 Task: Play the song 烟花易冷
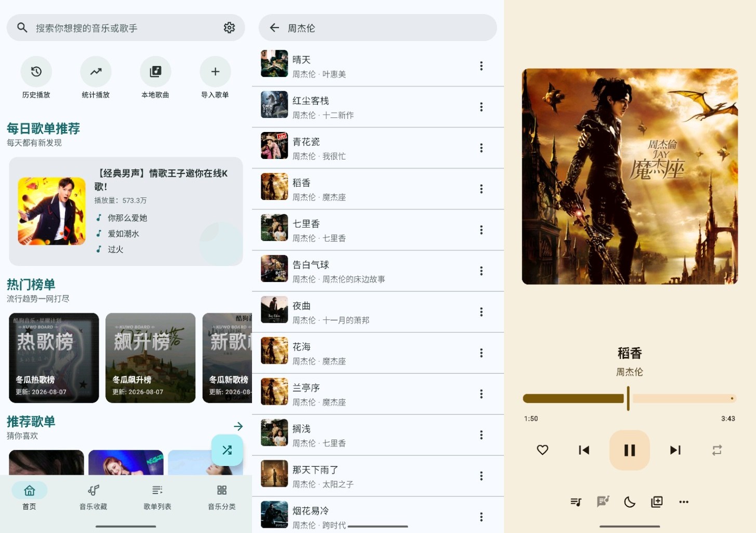tap(378, 515)
